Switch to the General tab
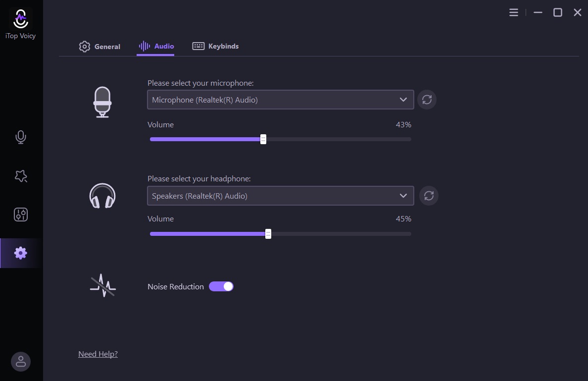This screenshot has width=588, height=381. coord(99,46)
